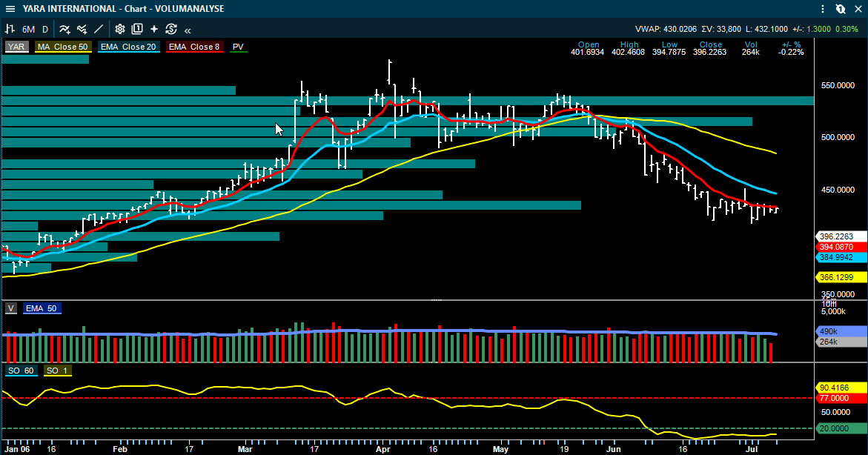Click the link symbol icon in title bar
The image size is (868, 455).
click(841, 9)
